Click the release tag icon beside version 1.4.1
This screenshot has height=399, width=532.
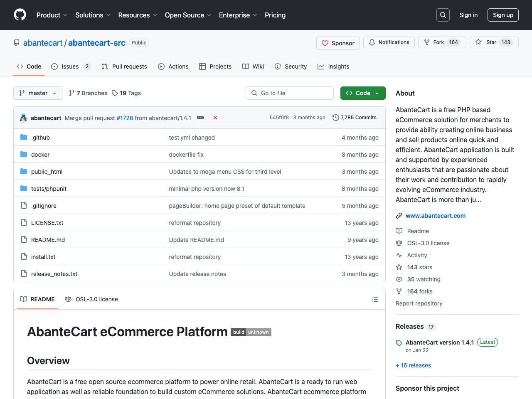point(399,343)
